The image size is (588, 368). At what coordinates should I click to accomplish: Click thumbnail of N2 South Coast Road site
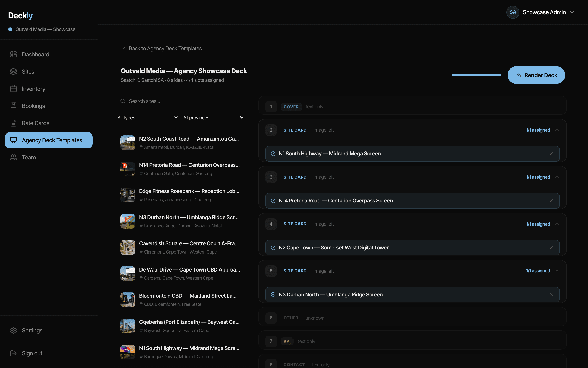point(128,143)
